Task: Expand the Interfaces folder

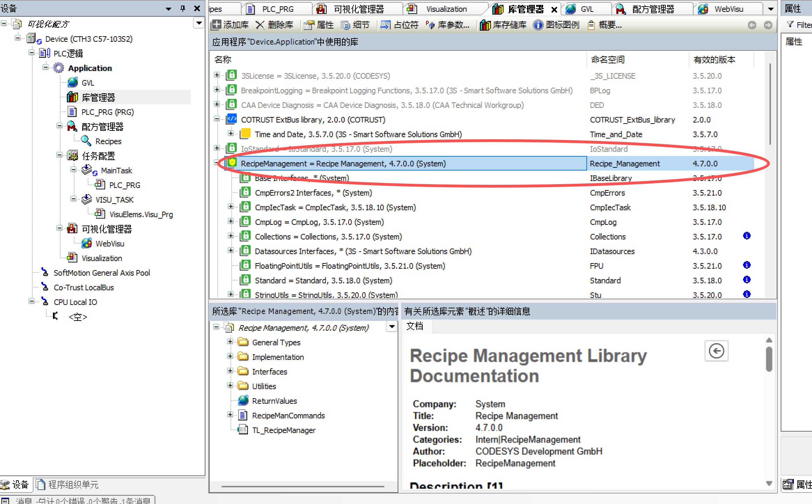Action: pyautogui.click(x=230, y=371)
